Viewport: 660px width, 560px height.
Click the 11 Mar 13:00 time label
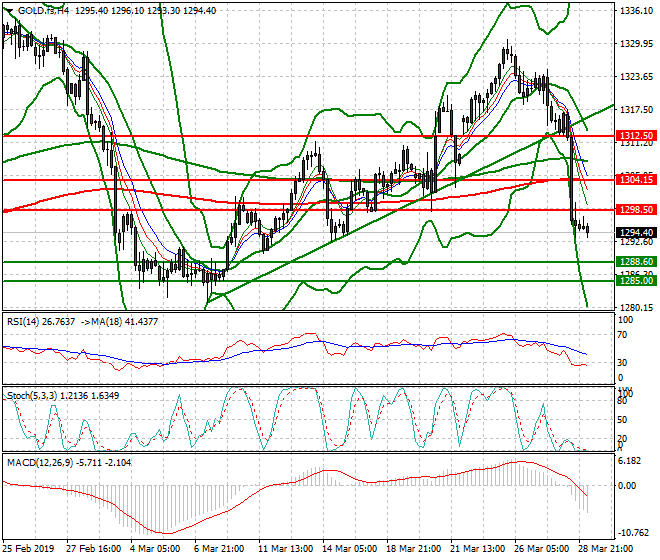click(286, 549)
